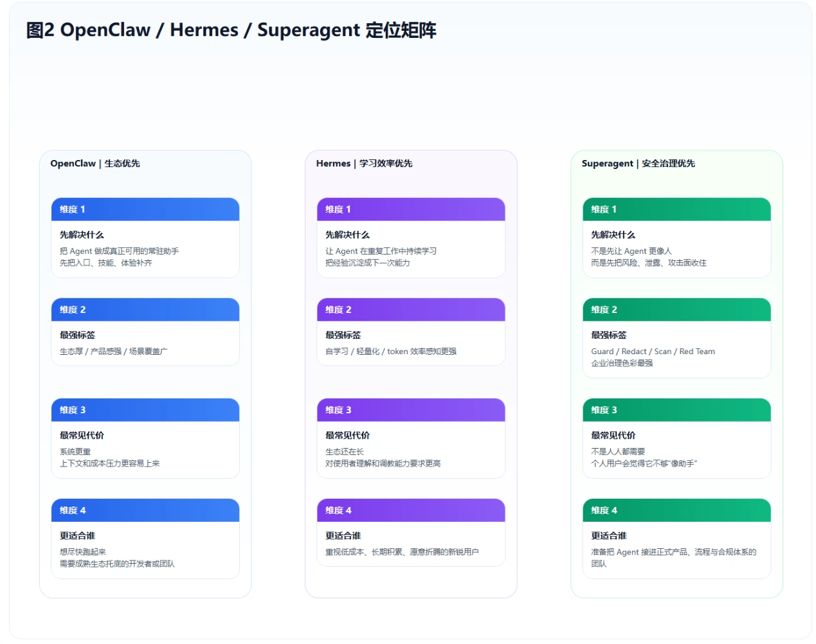Click the line "系统更重"
Screen dimensions: 816x644
[x=75, y=452]
